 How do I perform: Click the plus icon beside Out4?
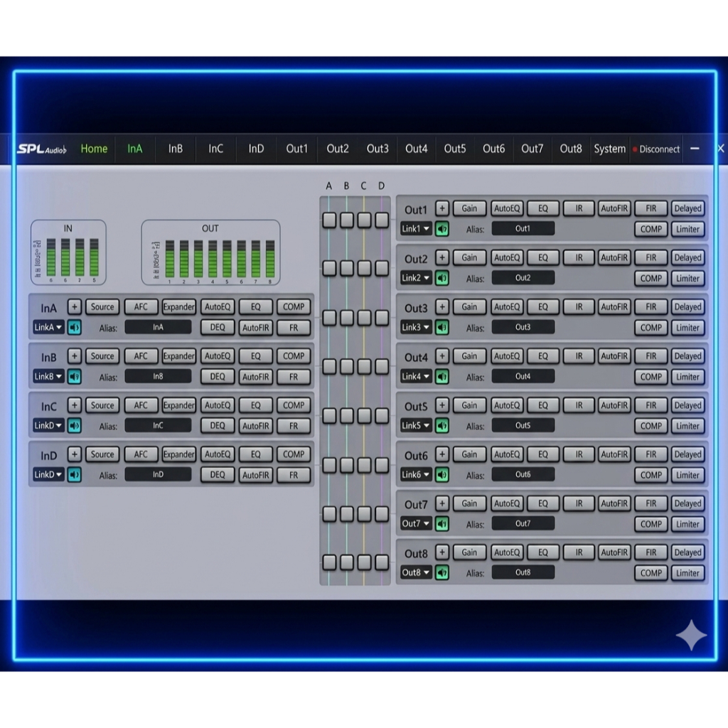click(442, 356)
